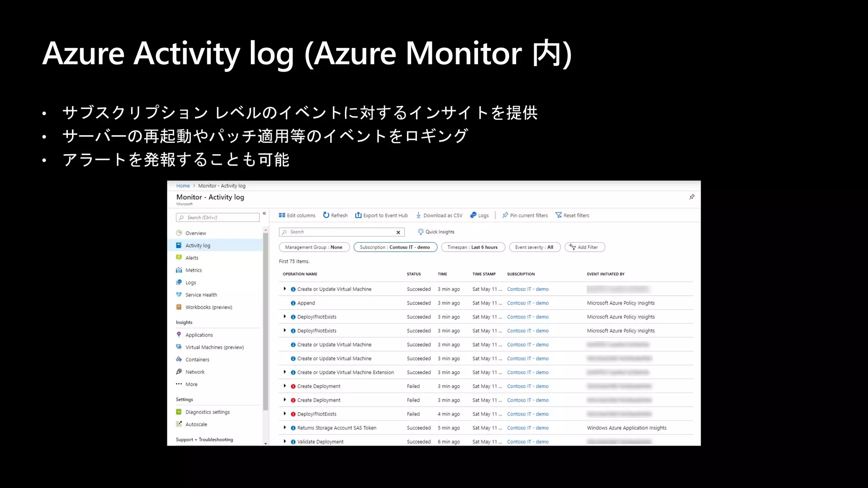Sort by the OPERATION NAME column header
The height and width of the screenshot is (488, 868).
click(300, 274)
